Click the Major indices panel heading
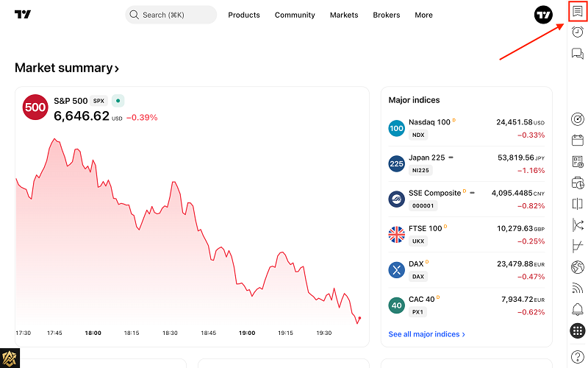The height and width of the screenshot is (368, 588). pyautogui.click(x=414, y=100)
